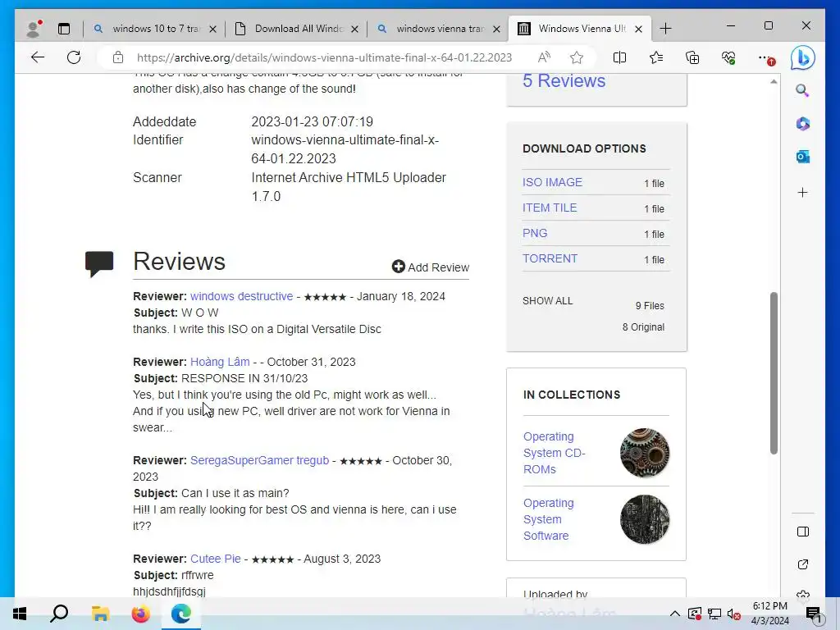This screenshot has height=630, width=840.
Task: Select the Windows Vienna Ultimate tab
Action: [x=580, y=29]
